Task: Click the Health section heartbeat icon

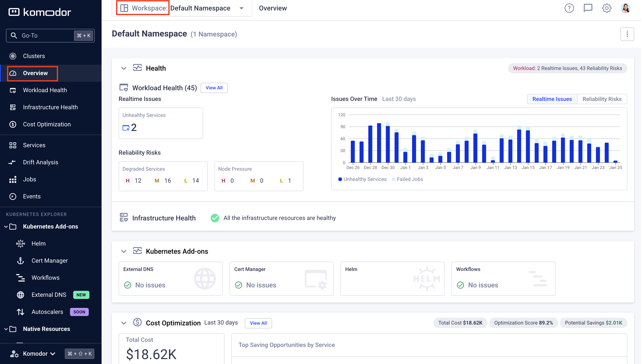Action: pyautogui.click(x=137, y=68)
